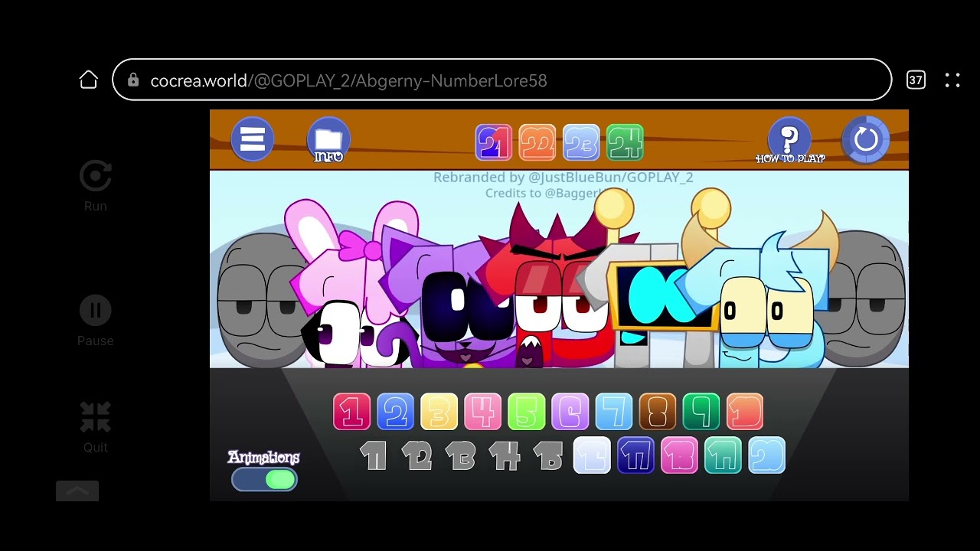This screenshot has height=551, width=980.
Task: Open the INFO folder button
Action: pyautogui.click(x=328, y=140)
